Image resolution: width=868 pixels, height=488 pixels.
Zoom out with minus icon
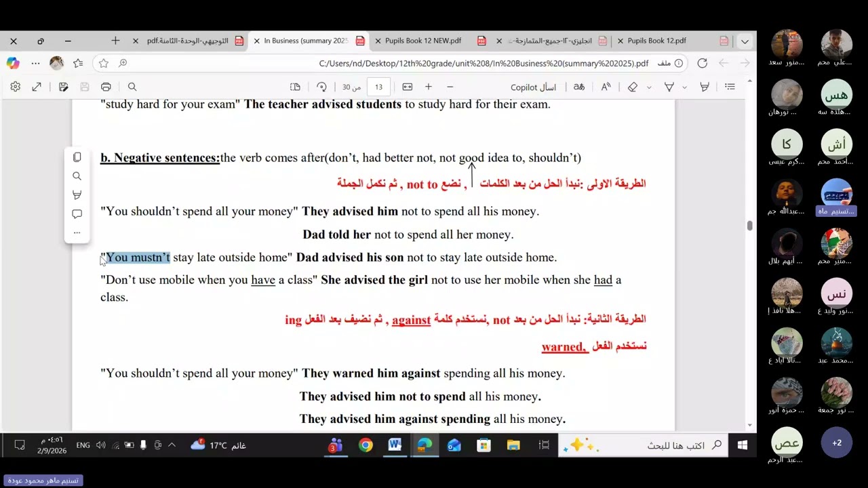click(450, 87)
